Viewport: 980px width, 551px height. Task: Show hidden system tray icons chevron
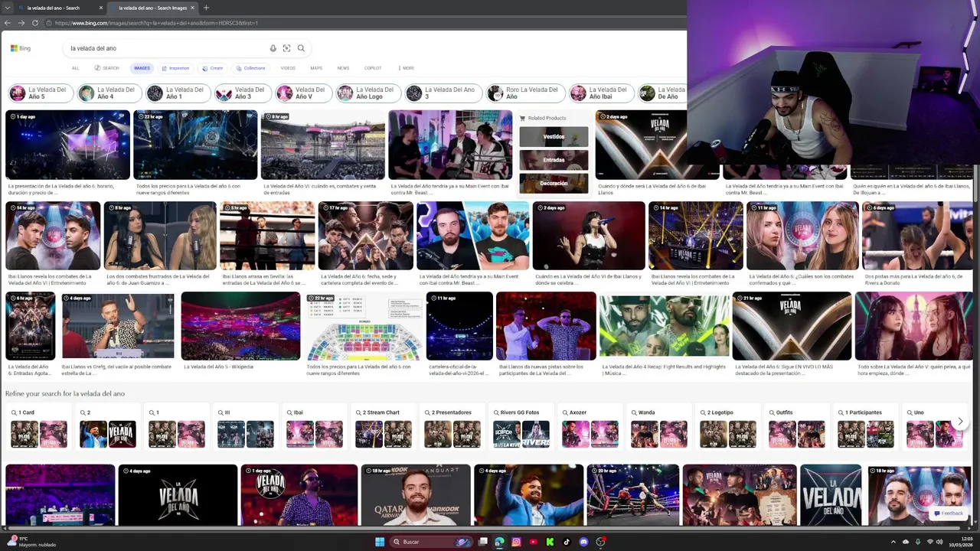[x=893, y=542]
